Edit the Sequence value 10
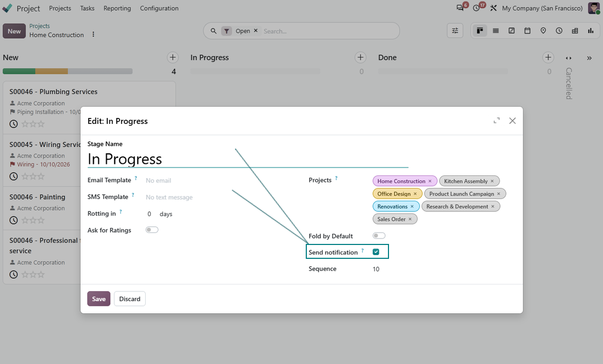The width and height of the screenshot is (603, 364). click(376, 269)
